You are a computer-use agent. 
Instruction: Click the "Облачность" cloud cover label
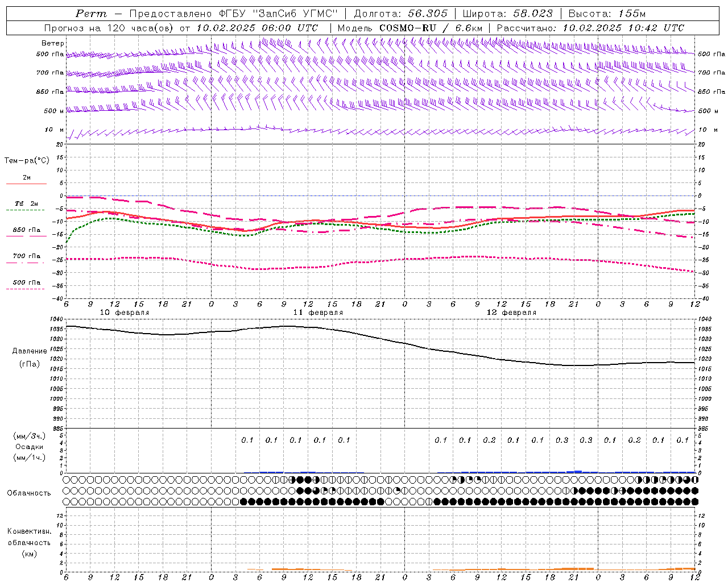pos(29,493)
